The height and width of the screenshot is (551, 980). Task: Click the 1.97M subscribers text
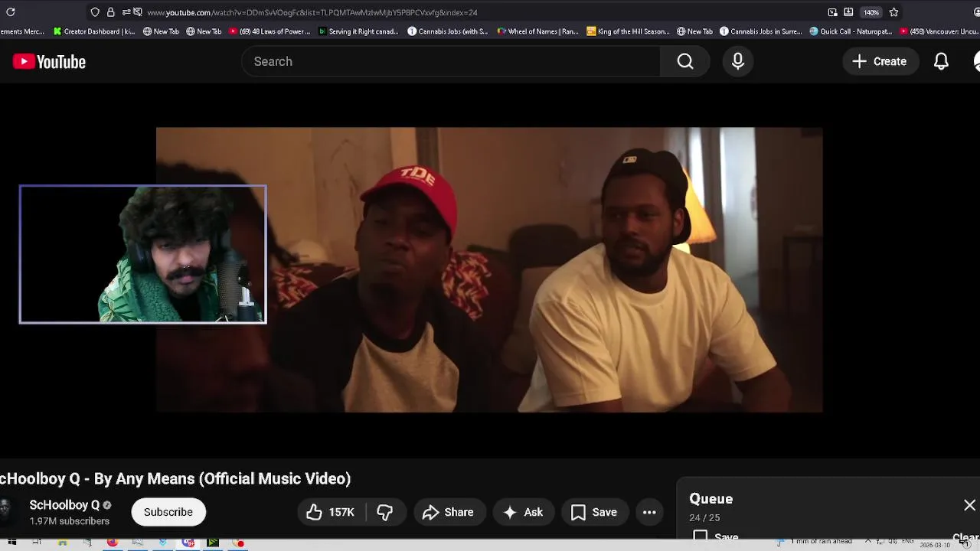[69, 521]
